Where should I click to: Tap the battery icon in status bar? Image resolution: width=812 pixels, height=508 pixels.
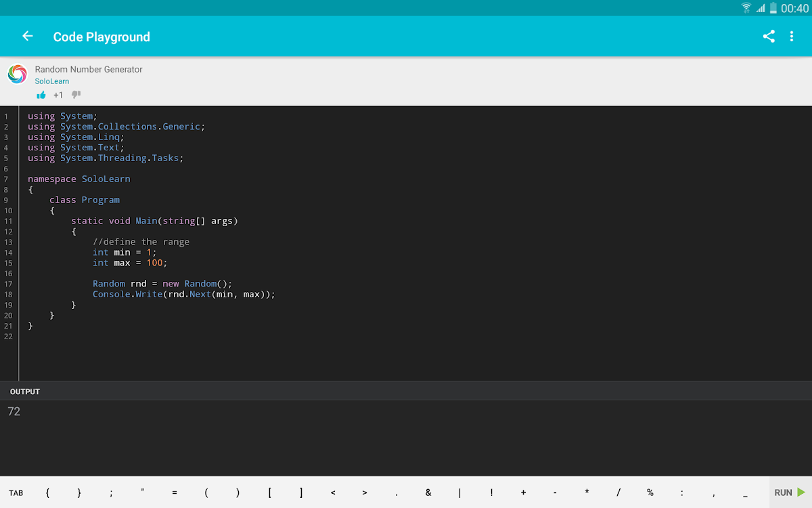click(x=773, y=8)
